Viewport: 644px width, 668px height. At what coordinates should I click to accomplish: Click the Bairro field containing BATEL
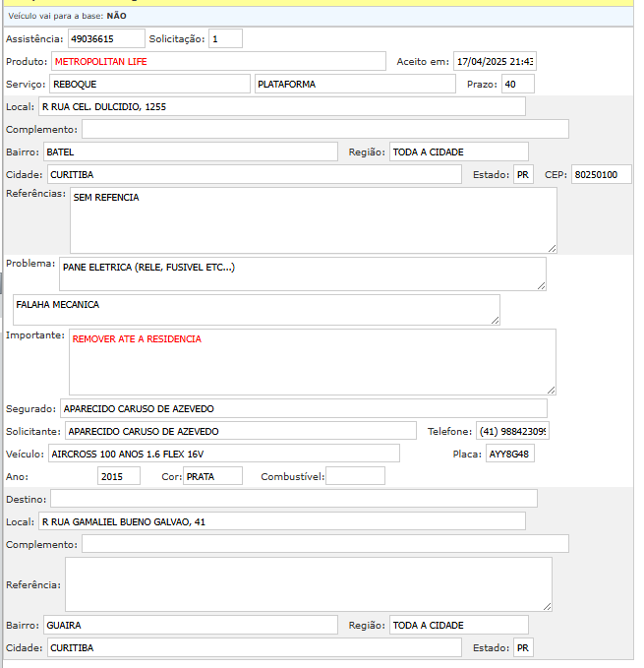tap(190, 152)
